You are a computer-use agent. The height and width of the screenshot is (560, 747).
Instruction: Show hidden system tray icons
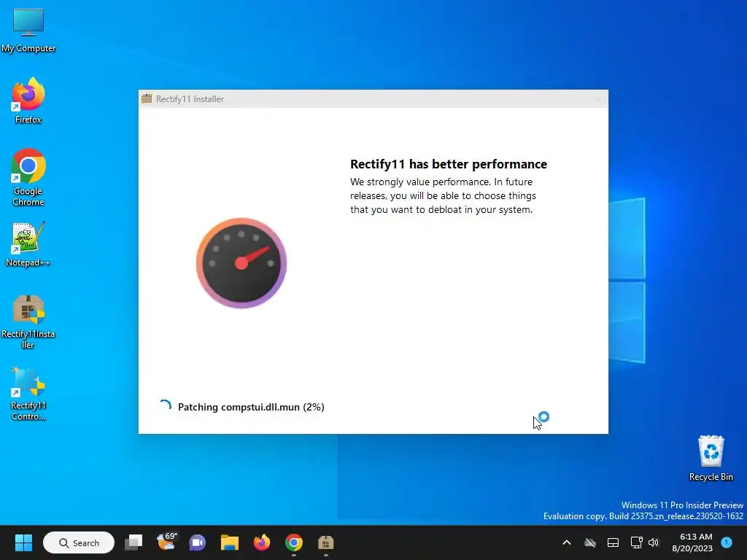566,542
